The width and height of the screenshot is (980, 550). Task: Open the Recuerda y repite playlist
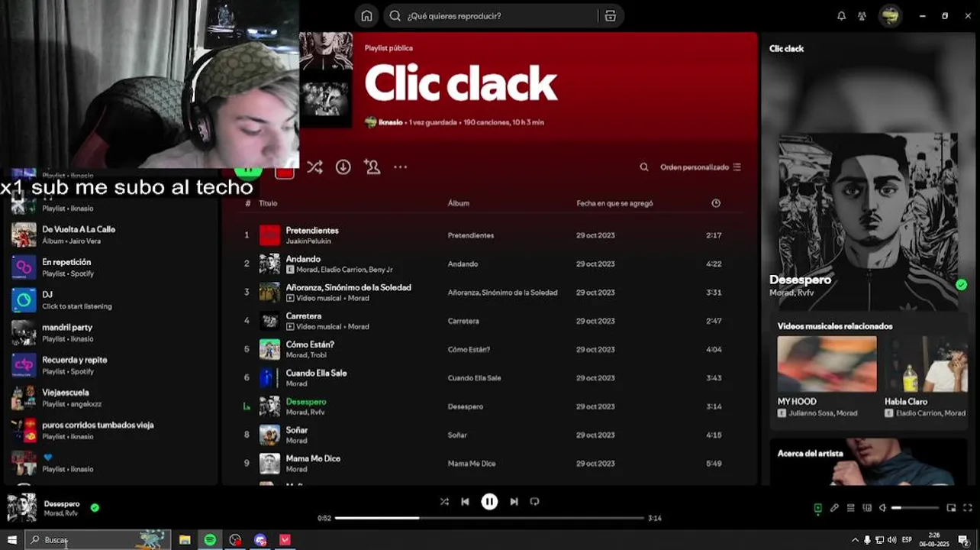(x=111, y=365)
